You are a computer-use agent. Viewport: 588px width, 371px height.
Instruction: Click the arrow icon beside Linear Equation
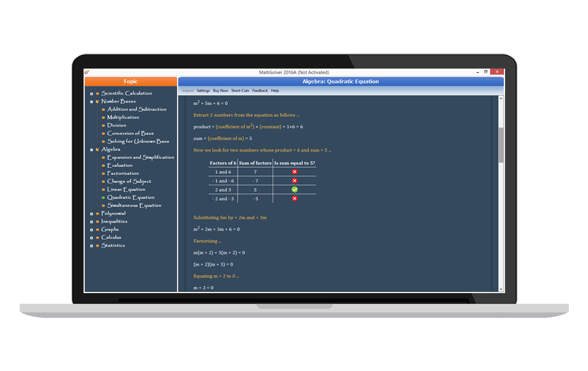tap(103, 189)
